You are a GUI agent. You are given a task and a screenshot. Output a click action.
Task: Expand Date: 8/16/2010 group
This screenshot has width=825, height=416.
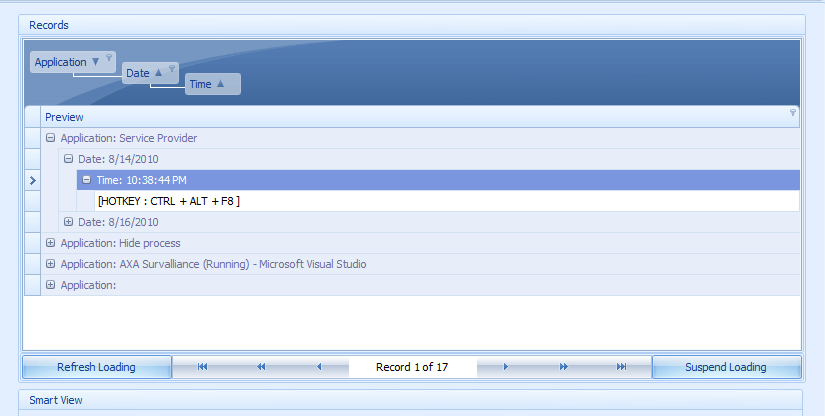(68, 222)
